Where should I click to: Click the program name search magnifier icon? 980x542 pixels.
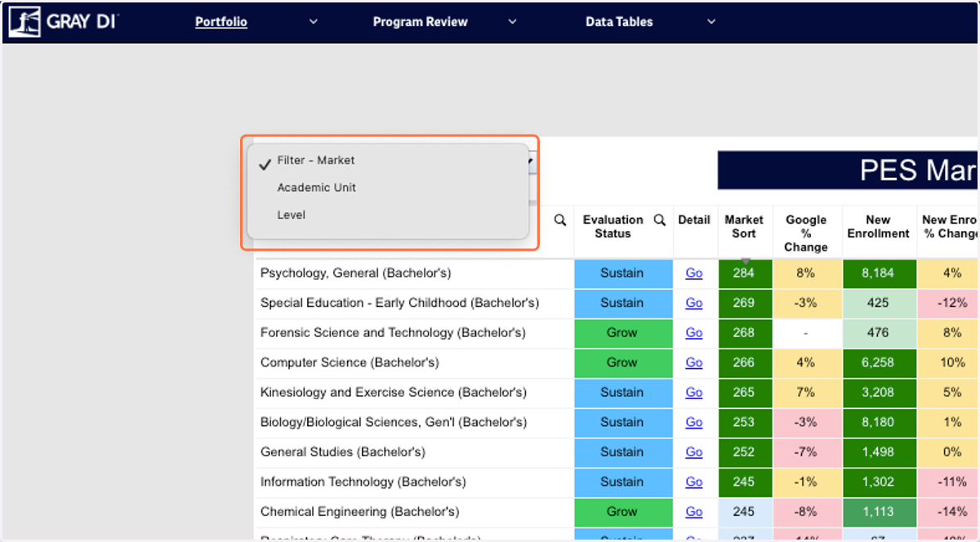tap(560, 220)
